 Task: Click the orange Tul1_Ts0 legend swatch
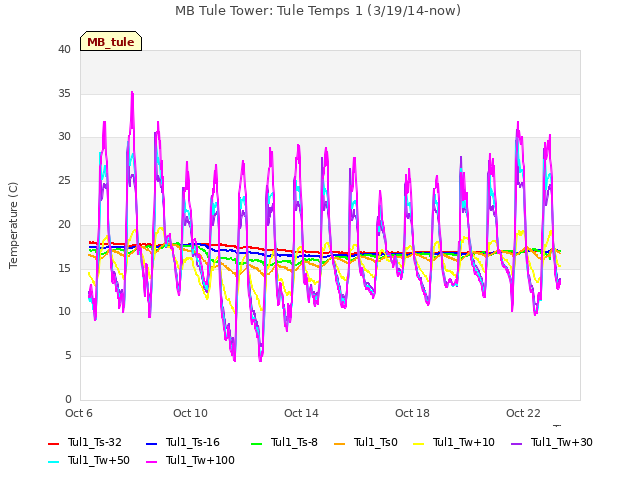coord(340,444)
